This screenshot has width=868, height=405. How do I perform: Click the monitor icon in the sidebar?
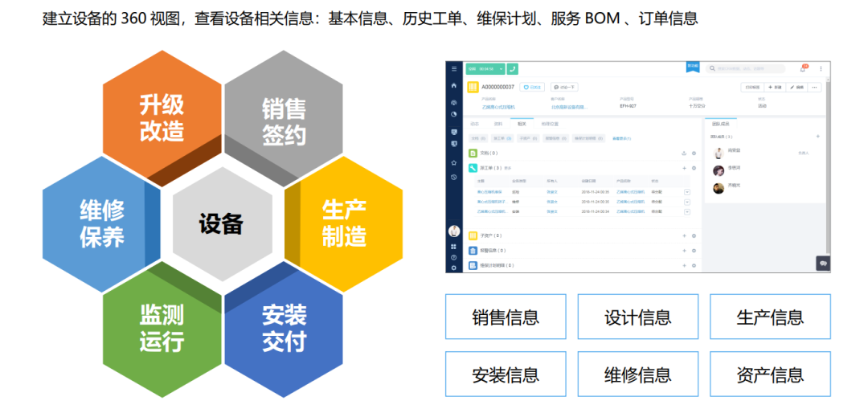[x=454, y=133]
